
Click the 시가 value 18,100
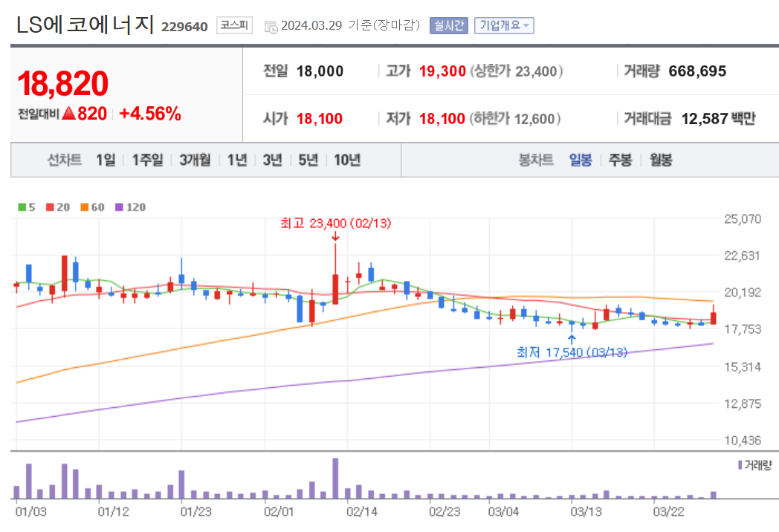pos(320,119)
